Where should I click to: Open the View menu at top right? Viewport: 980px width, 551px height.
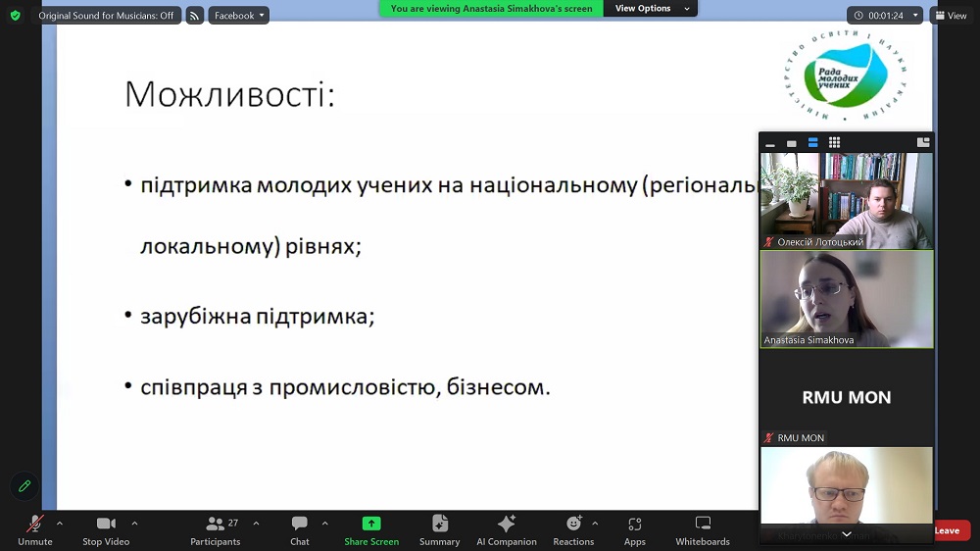pyautogui.click(x=951, y=16)
